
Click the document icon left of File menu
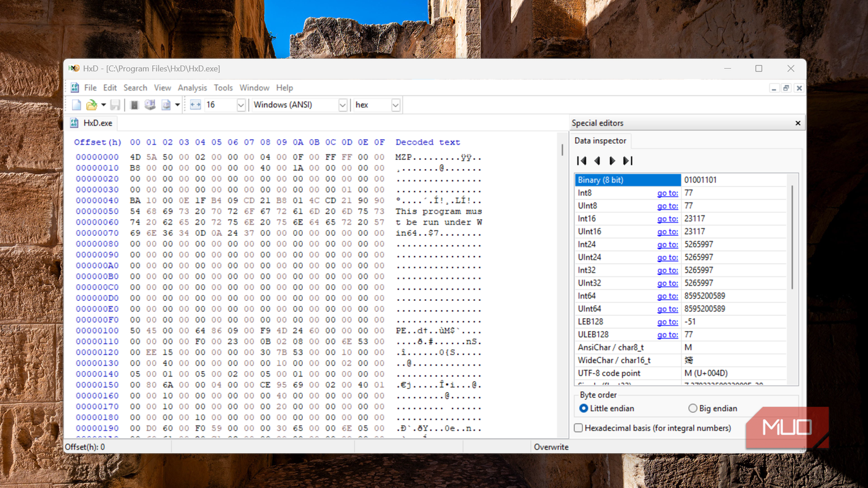pos(74,88)
